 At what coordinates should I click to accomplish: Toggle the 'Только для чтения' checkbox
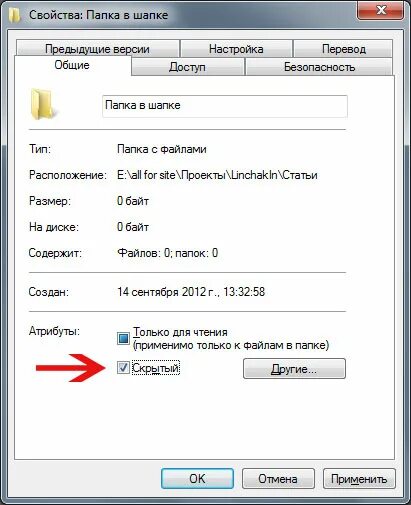pyautogui.click(x=123, y=338)
